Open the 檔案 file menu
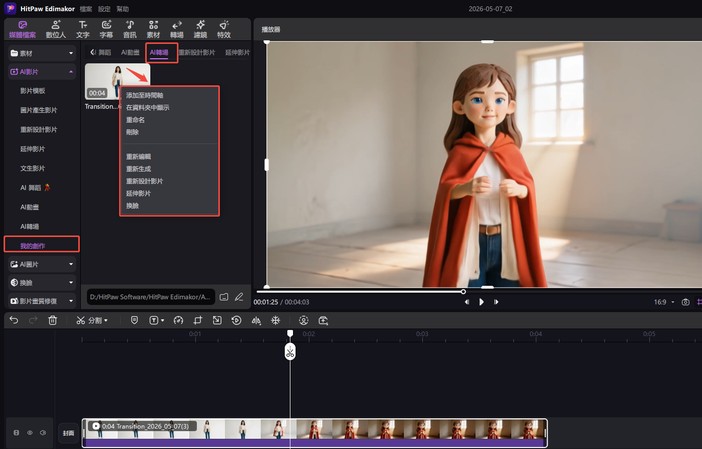 86,9
